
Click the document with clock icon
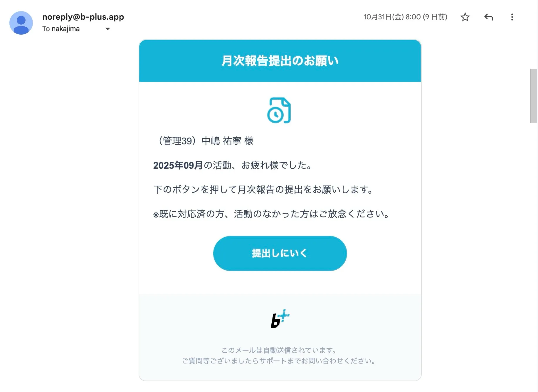(279, 110)
